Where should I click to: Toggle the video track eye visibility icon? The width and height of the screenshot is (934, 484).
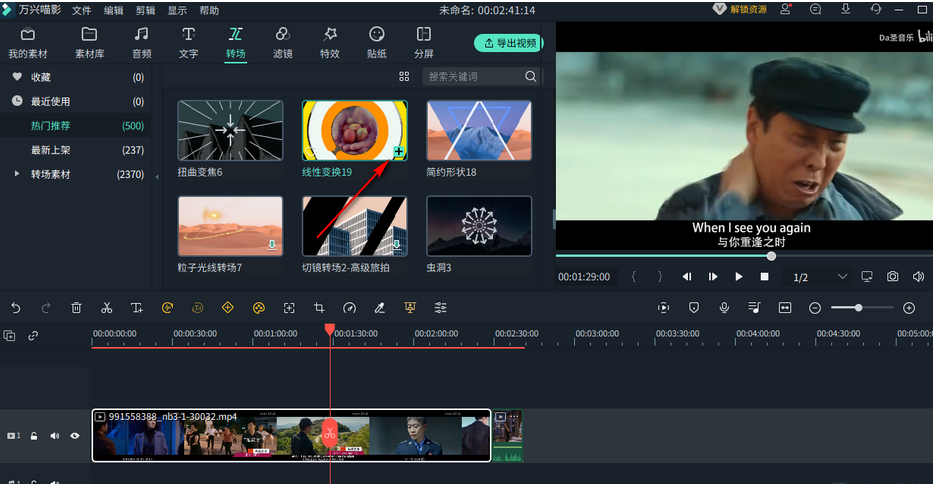75,436
